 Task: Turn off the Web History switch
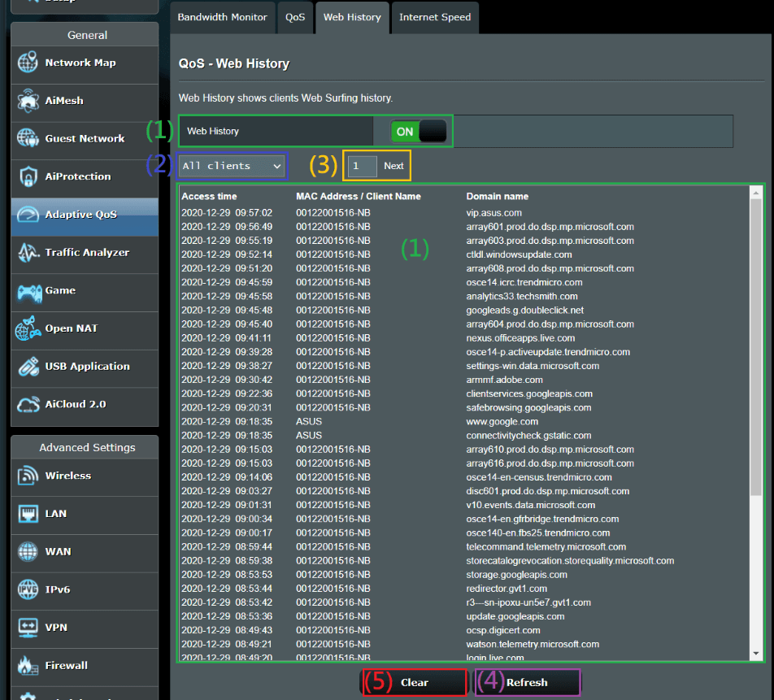419,132
